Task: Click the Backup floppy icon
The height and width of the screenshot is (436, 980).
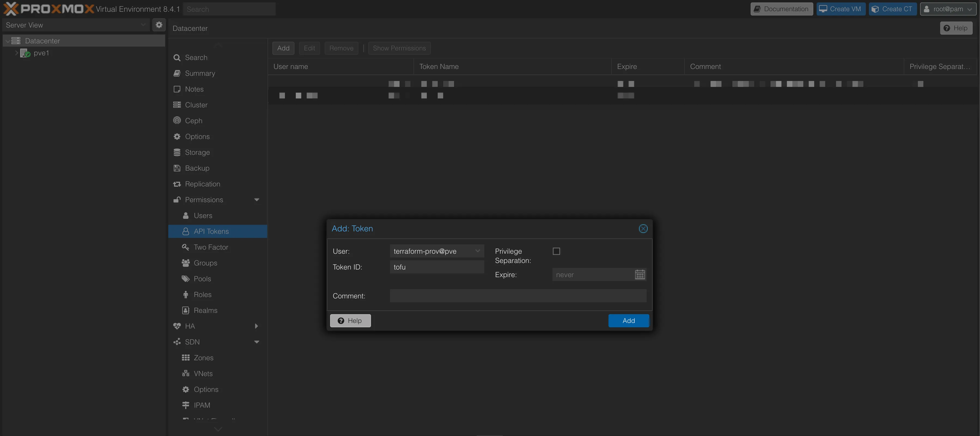Action: [x=177, y=168]
